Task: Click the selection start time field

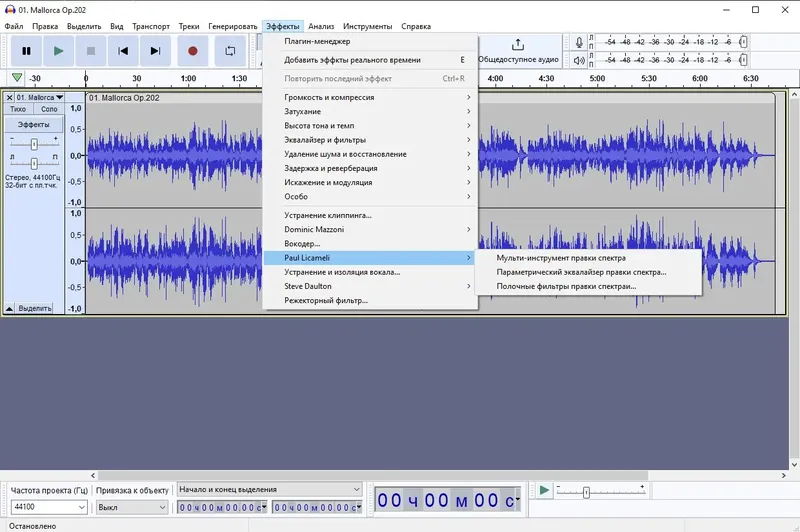Action: point(222,508)
